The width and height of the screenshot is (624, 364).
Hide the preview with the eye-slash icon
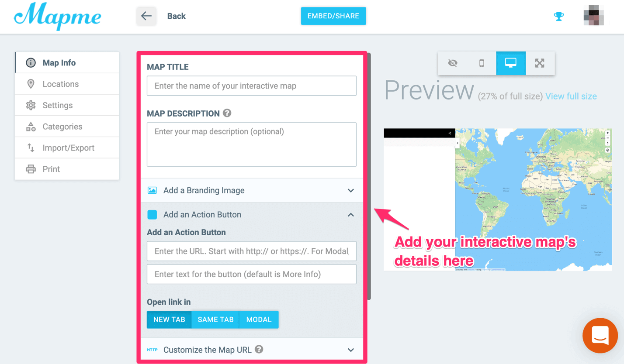[x=453, y=63]
